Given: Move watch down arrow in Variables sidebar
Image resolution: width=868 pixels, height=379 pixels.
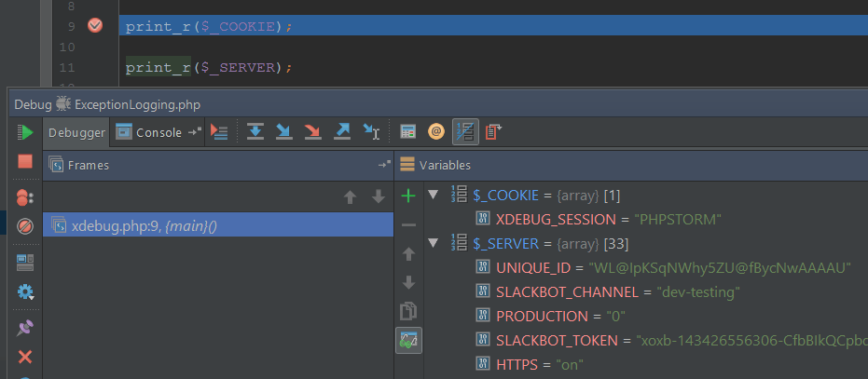Looking at the screenshot, I should 408,283.
